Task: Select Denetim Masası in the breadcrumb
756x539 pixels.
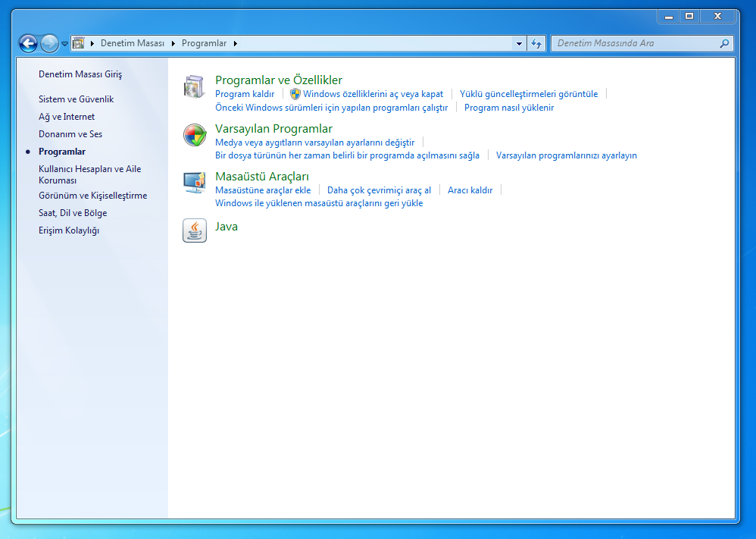Action: [133, 43]
